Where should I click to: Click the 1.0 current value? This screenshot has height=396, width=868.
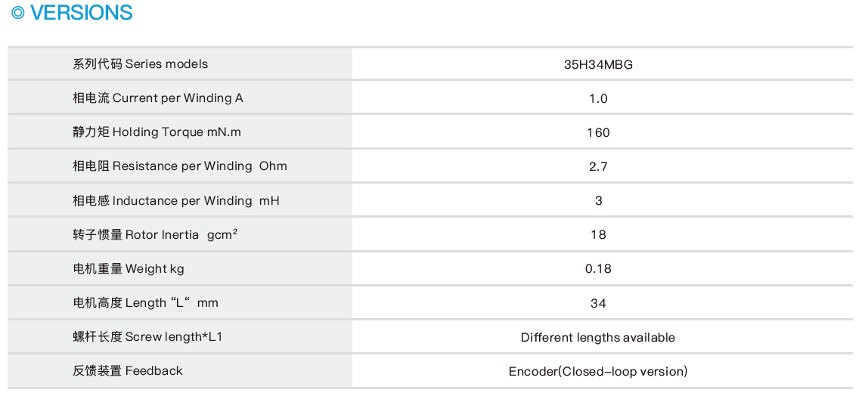click(598, 98)
